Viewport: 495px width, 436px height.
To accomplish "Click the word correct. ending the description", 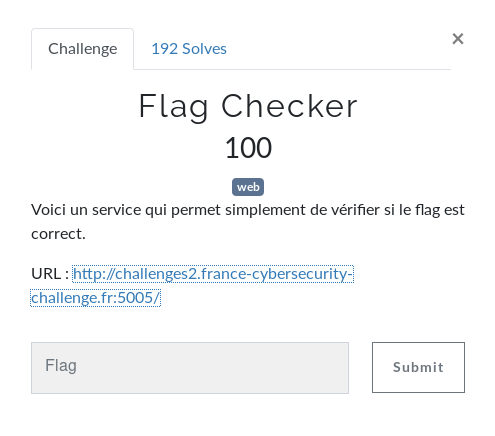I will (x=58, y=234).
